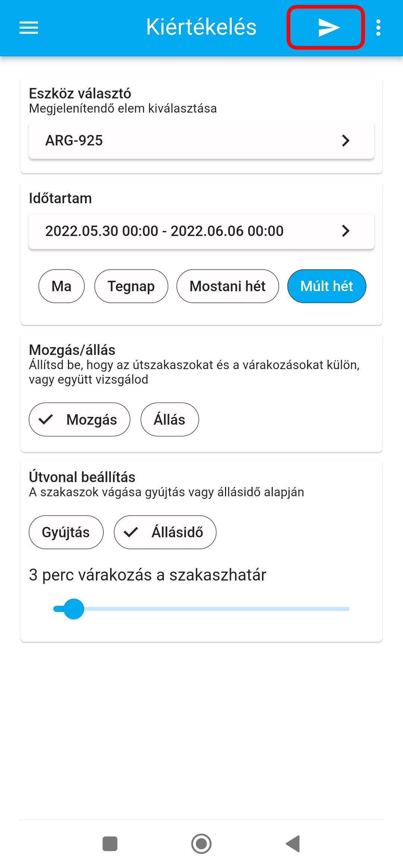Viewport: 403px width, 868px height.
Task: Tap the send arrow icon
Action: coord(328,28)
